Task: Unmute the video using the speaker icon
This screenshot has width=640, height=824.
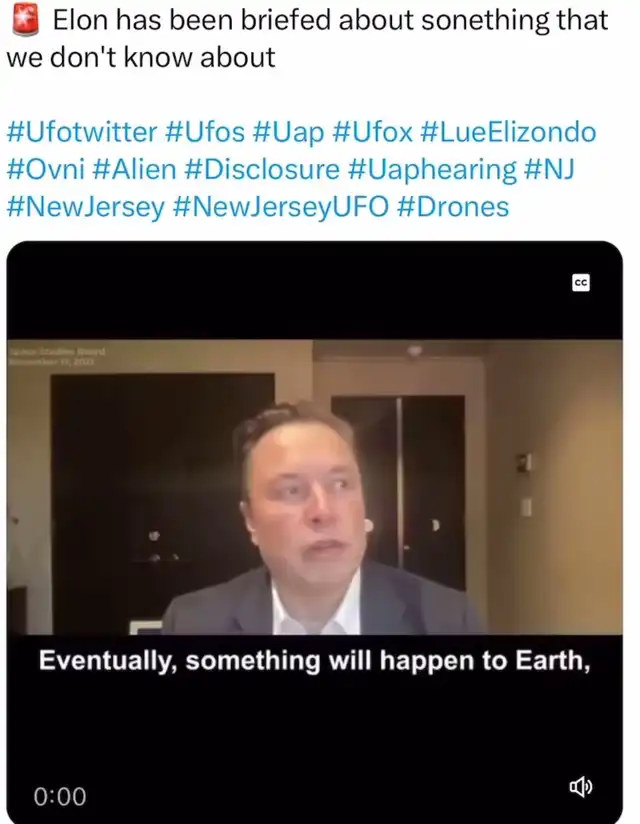Action: (x=581, y=787)
